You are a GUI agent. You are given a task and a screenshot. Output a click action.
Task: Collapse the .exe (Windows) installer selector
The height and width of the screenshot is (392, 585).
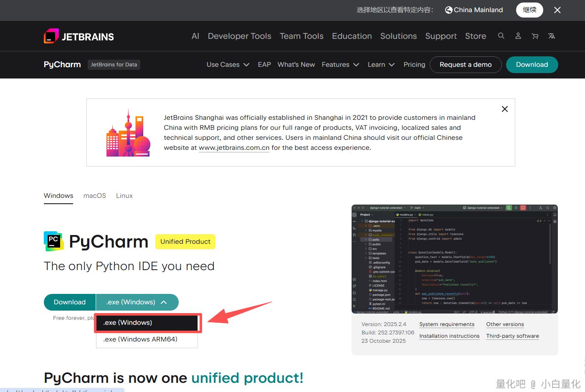click(137, 302)
